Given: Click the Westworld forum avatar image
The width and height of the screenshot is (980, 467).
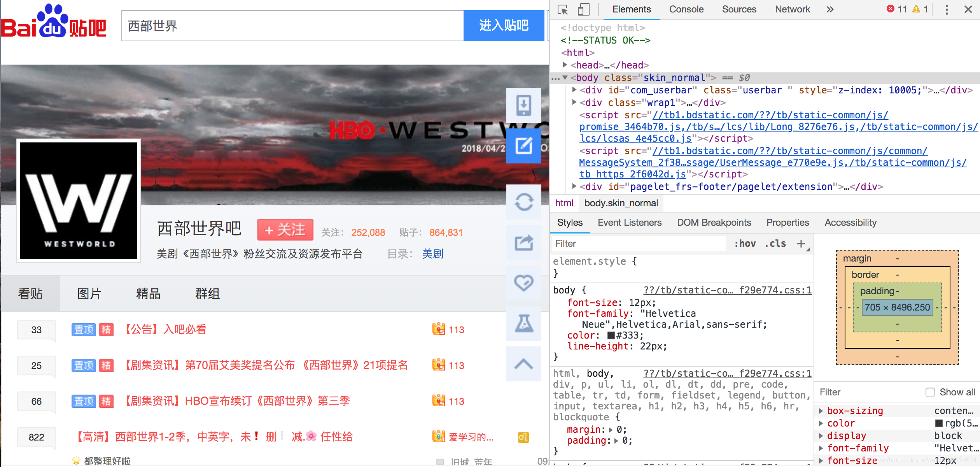Looking at the screenshot, I should [x=79, y=201].
